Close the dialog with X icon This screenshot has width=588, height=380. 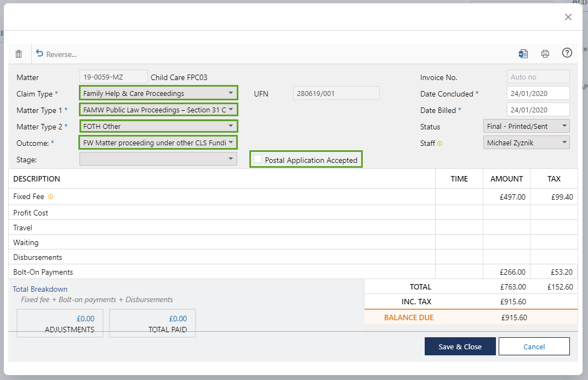[x=568, y=17]
